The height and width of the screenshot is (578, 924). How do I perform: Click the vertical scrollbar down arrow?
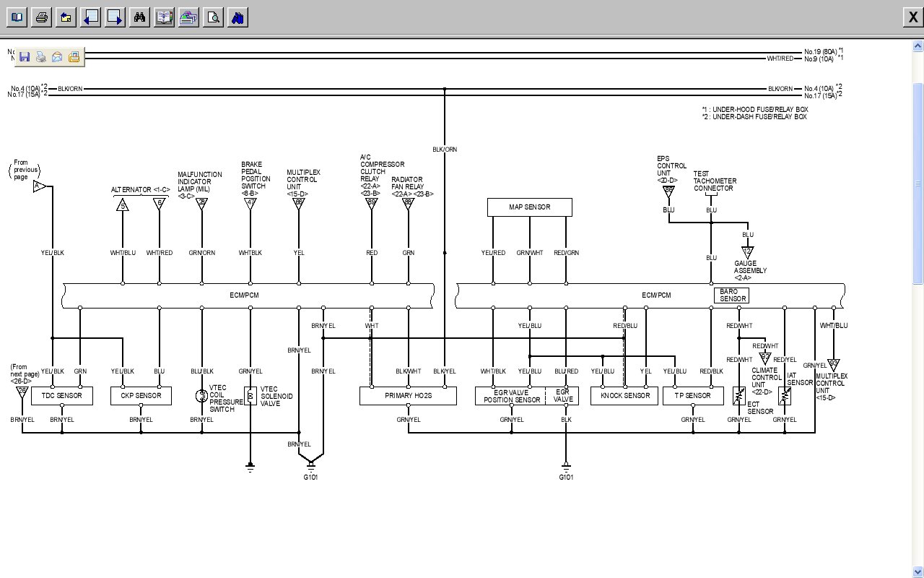pyautogui.click(x=918, y=572)
